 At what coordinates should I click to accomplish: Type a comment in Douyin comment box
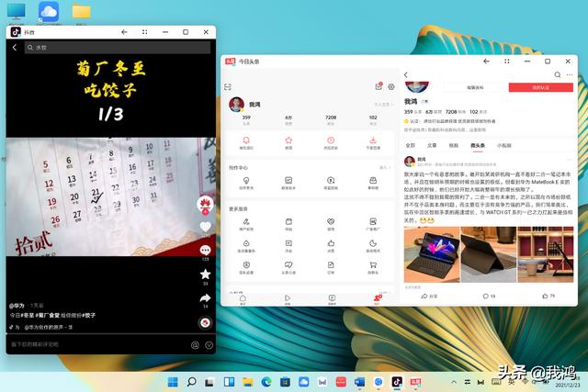tap(92, 344)
